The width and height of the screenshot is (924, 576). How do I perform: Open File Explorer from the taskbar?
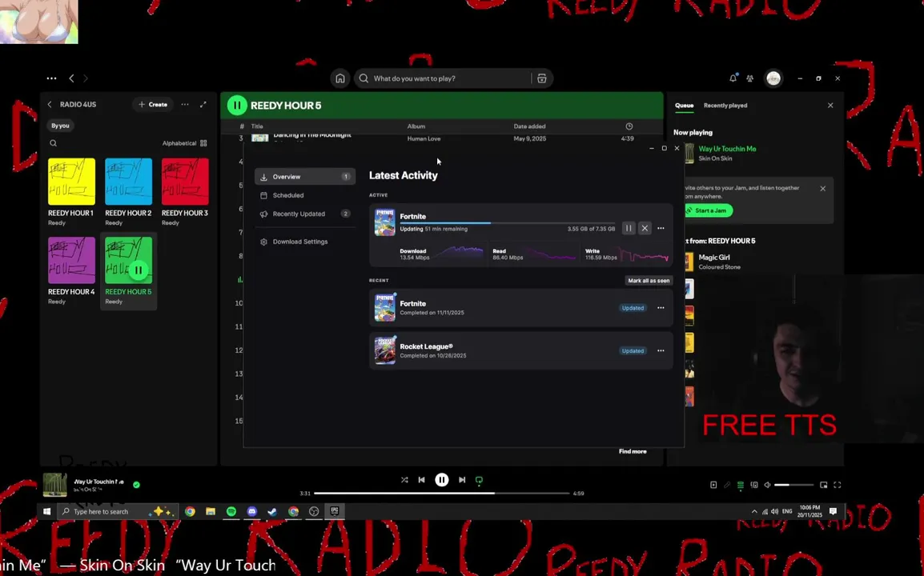click(211, 511)
